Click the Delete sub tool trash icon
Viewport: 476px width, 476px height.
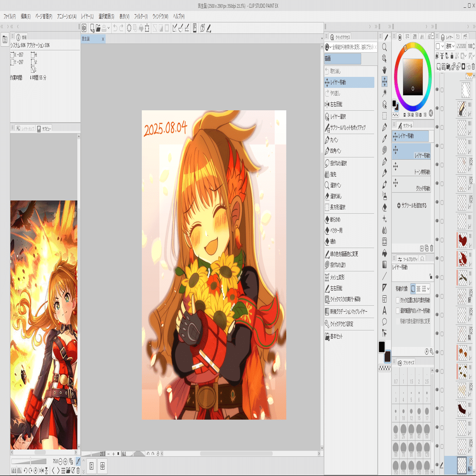(x=432, y=248)
